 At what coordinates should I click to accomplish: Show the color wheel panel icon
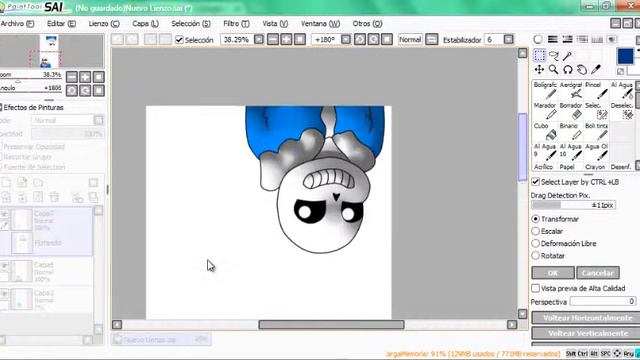point(538,39)
